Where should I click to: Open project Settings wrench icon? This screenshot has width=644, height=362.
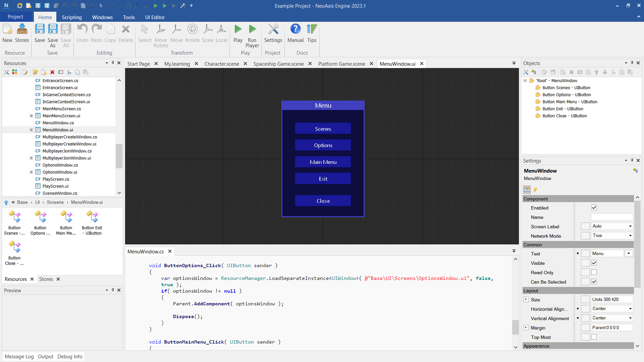click(x=273, y=30)
